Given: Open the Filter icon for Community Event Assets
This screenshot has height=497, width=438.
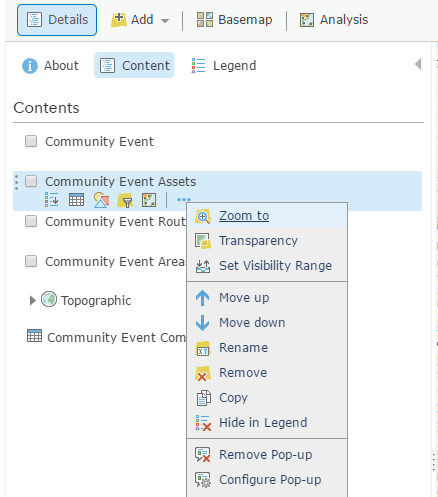Looking at the screenshot, I should (x=125, y=200).
